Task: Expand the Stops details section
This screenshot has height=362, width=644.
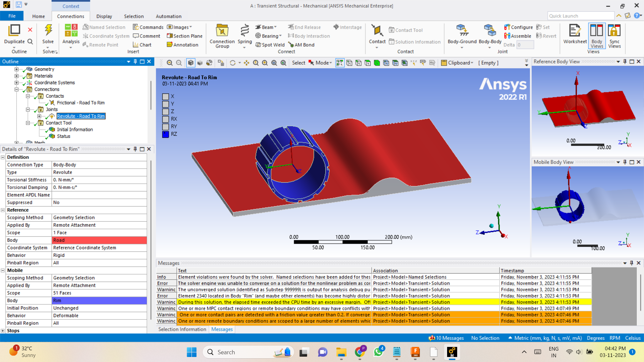Action: [x=3, y=331]
